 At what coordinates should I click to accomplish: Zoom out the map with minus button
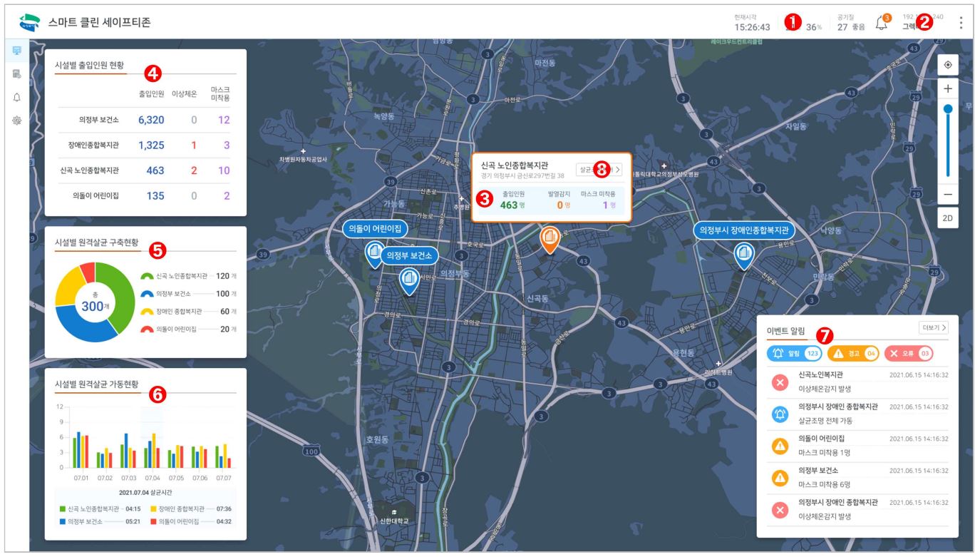[948, 194]
